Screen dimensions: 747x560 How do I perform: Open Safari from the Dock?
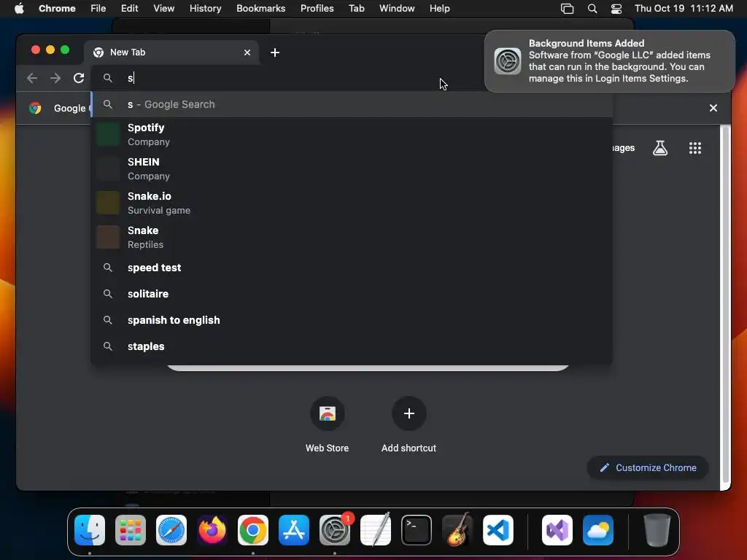click(171, 530)
